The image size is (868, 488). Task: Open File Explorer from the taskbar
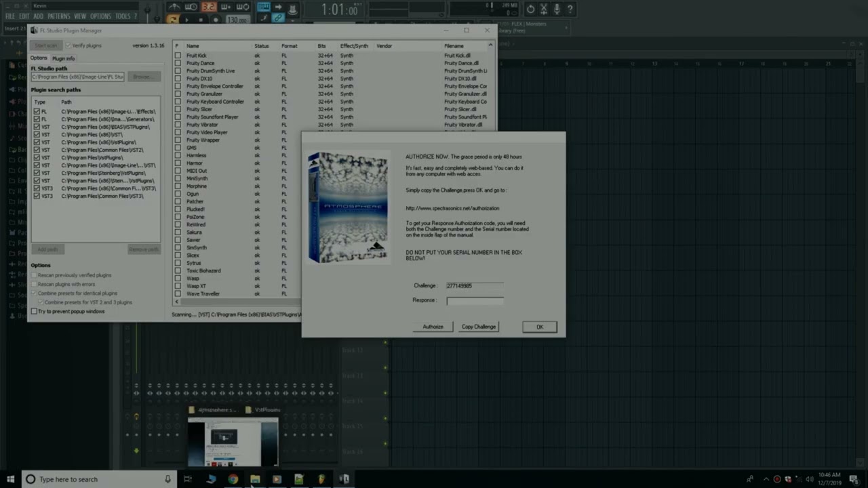(255, 479)
